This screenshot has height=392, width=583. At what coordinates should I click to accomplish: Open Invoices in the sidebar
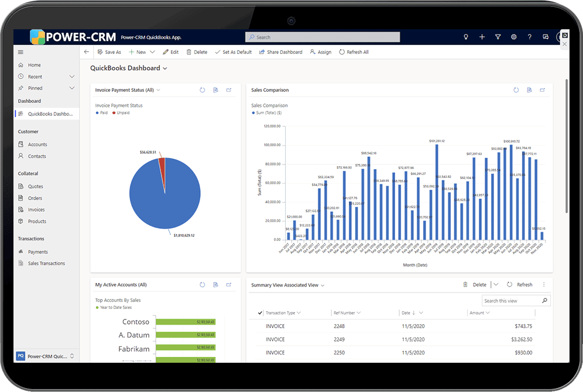(x=36, y=210)
